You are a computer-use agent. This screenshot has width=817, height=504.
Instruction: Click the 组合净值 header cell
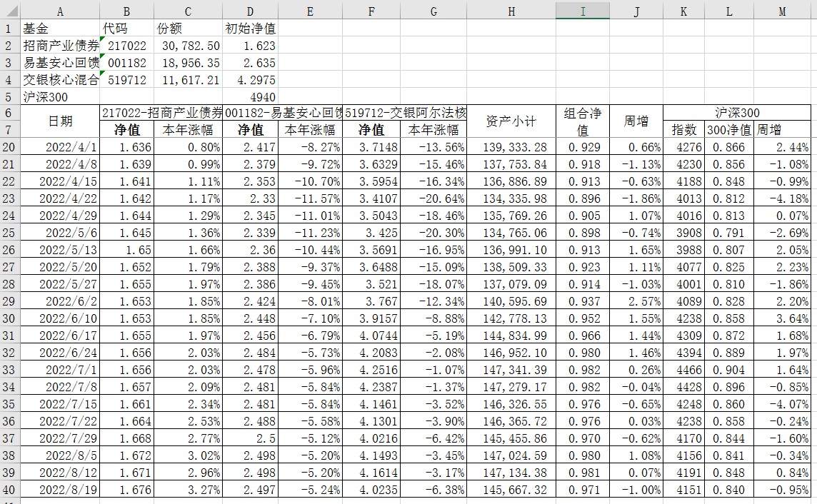coord(583,121)
